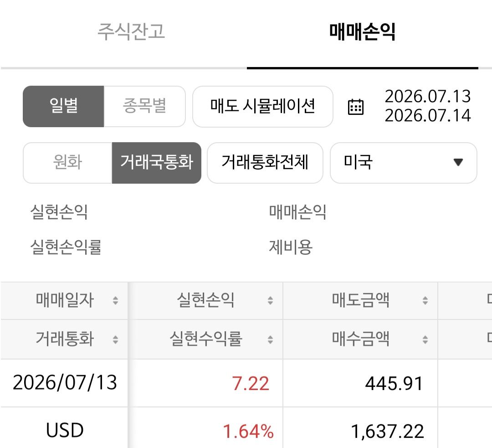Tap the 거래통화전체 button
Viewport: 492px width, 448px height.
[x=265, y=163]
